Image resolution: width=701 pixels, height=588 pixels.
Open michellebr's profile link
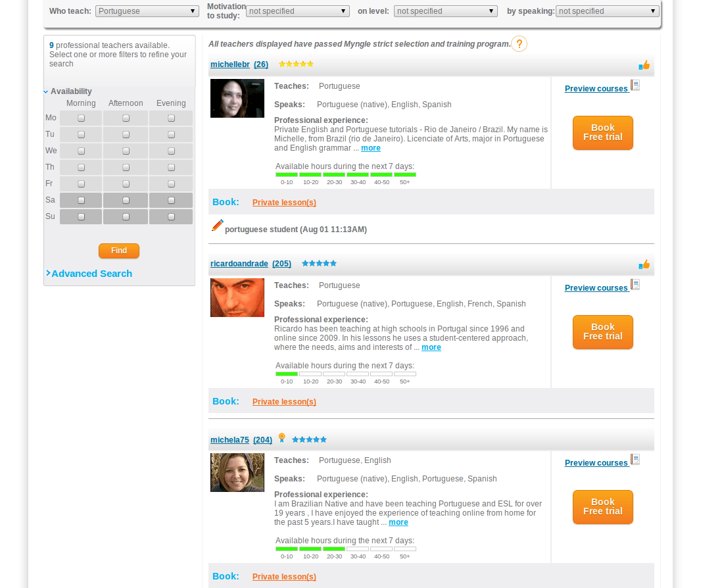[230, 64]
